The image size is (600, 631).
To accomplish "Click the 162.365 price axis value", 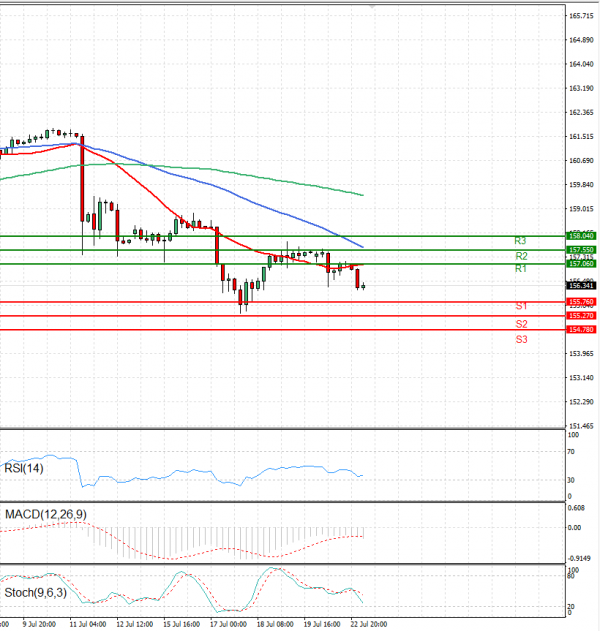I will [581, 112].
